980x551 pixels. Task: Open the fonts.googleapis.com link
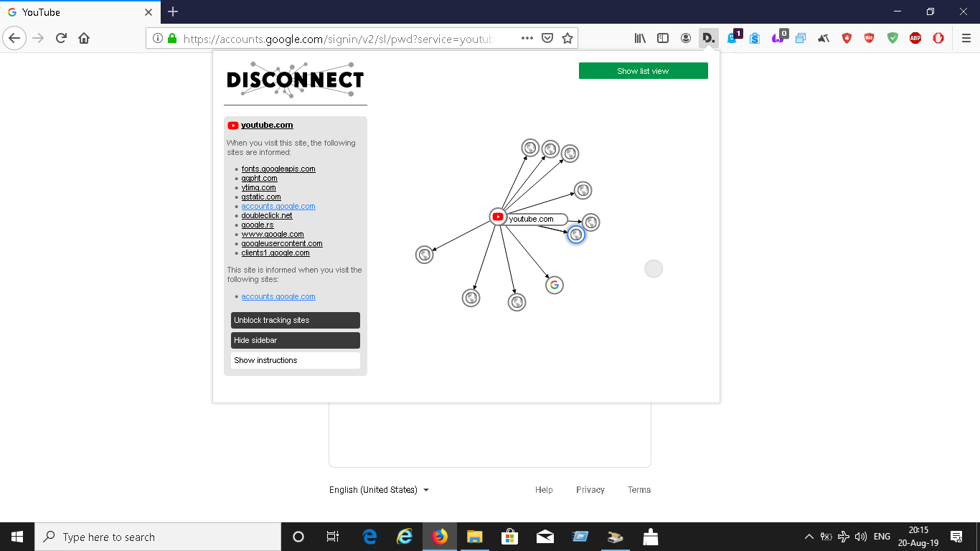pyautogui.click(x=278, y=169)
